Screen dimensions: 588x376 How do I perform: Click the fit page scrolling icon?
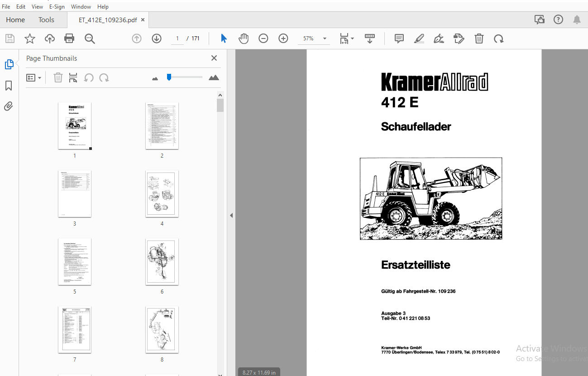[344, 39]
